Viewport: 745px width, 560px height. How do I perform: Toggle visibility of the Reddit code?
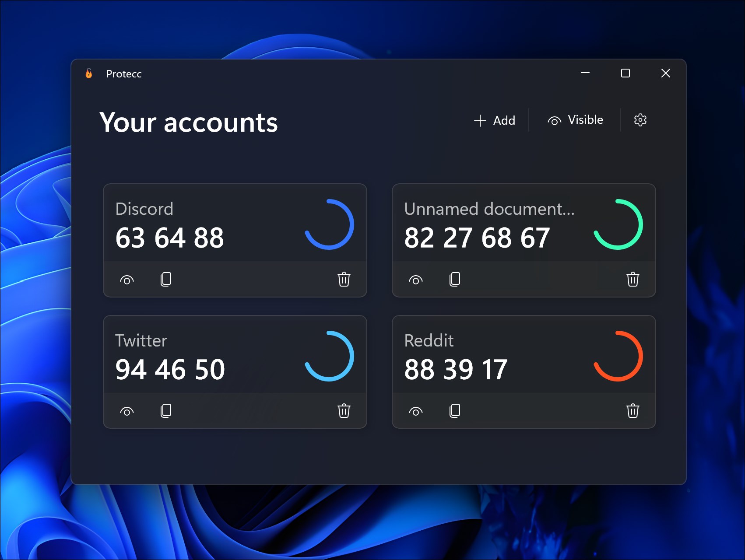click(416, 410)
